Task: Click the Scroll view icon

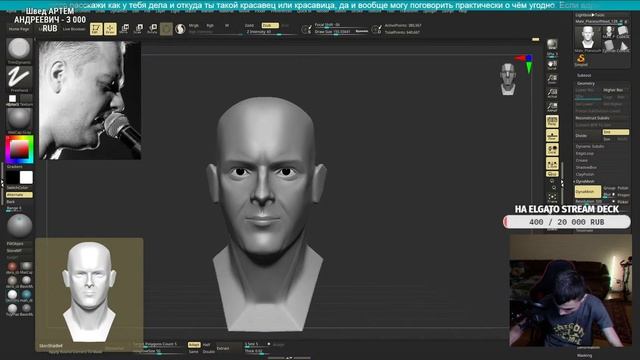Action: click(552, 65)
